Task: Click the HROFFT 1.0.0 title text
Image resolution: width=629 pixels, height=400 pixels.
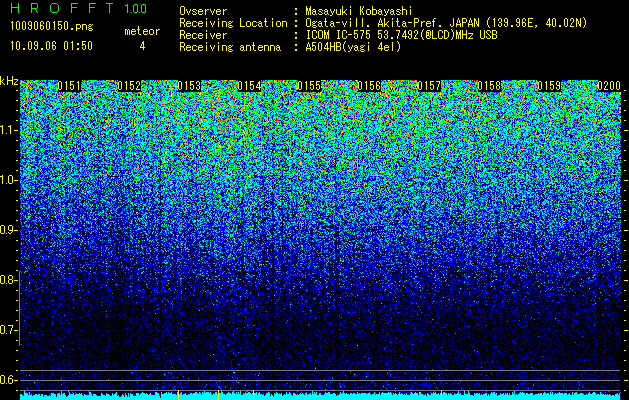Action: pos(79,8)
